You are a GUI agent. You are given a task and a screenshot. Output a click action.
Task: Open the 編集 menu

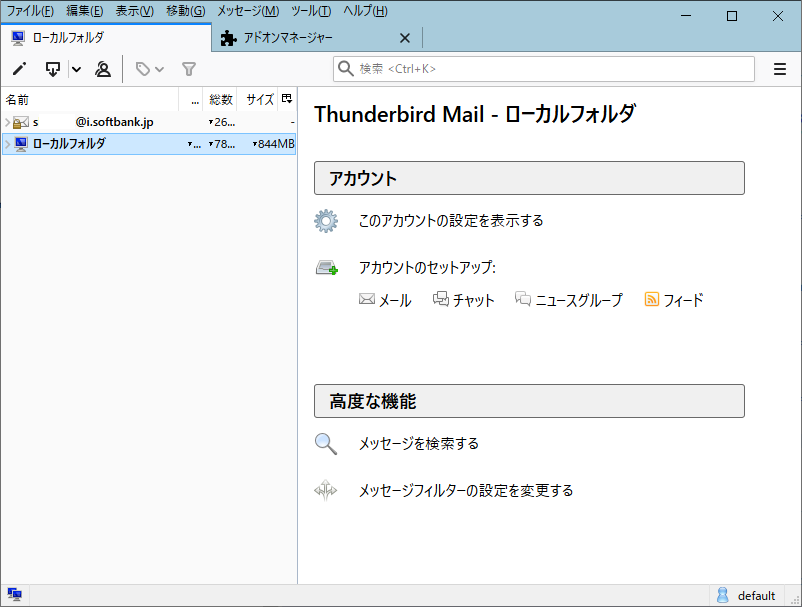tap(84, 11)
